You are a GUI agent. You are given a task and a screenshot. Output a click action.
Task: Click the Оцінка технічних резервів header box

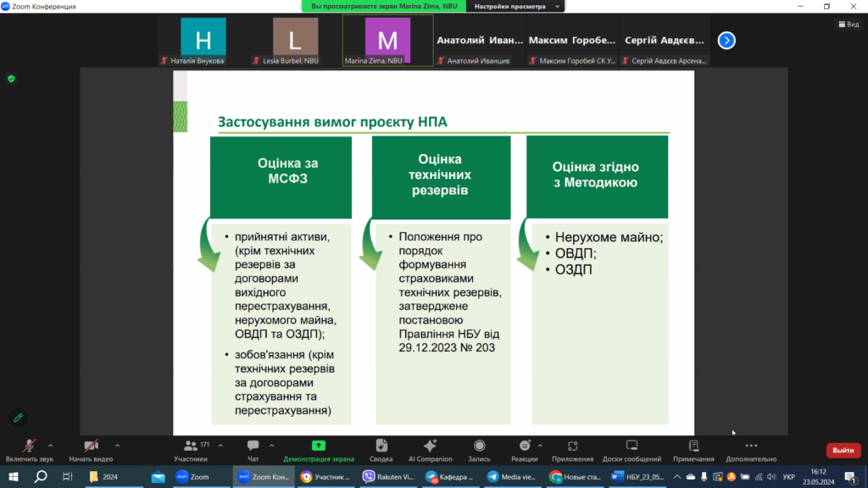pyautogui.click(x=441, y=177)
